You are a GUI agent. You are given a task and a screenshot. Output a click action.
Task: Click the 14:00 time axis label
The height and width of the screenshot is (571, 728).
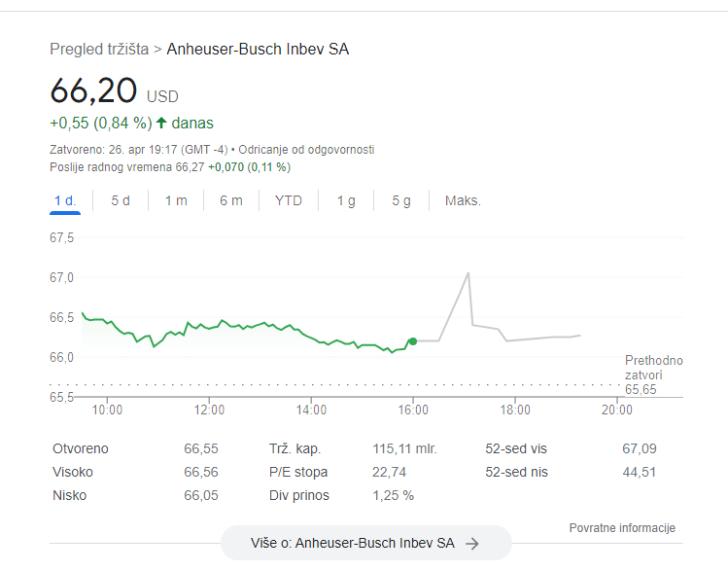(311, 410)
